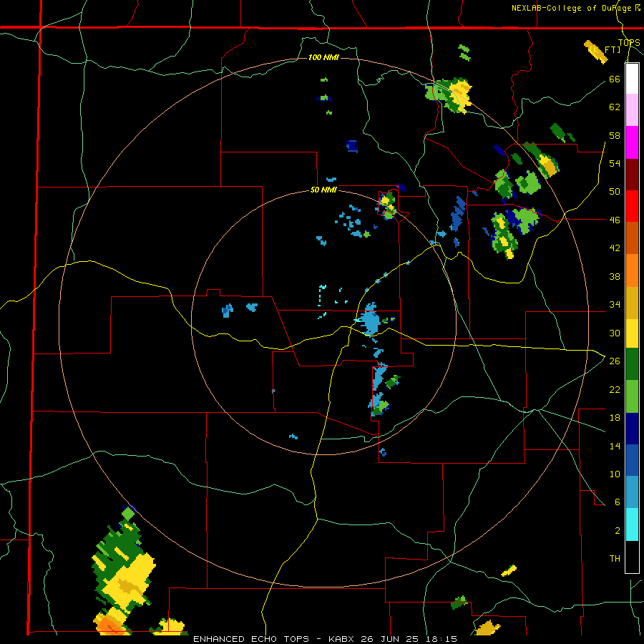Viewport: 644px width, 644px height.
Task: Click the TOPS legend heading
Action: [629, 43]
